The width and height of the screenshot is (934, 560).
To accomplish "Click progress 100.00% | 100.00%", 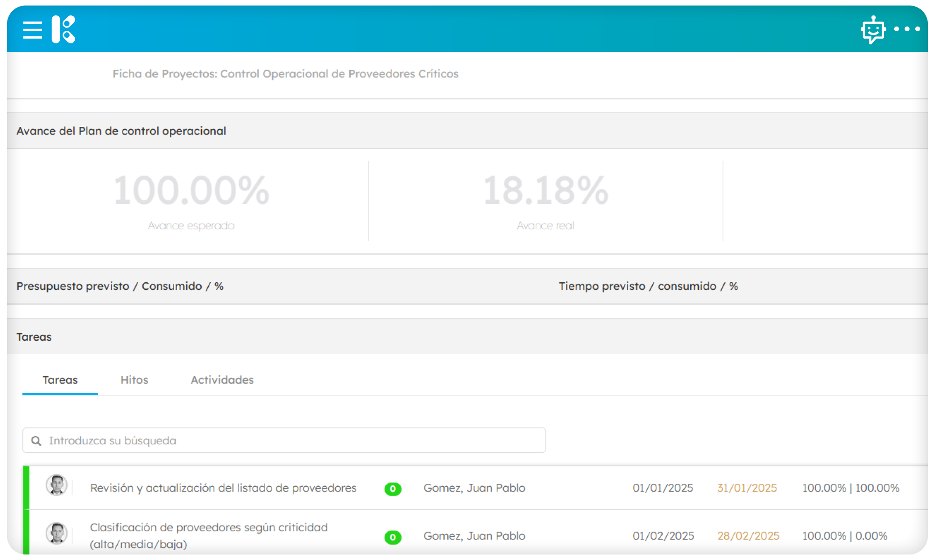I will point(851,488).
